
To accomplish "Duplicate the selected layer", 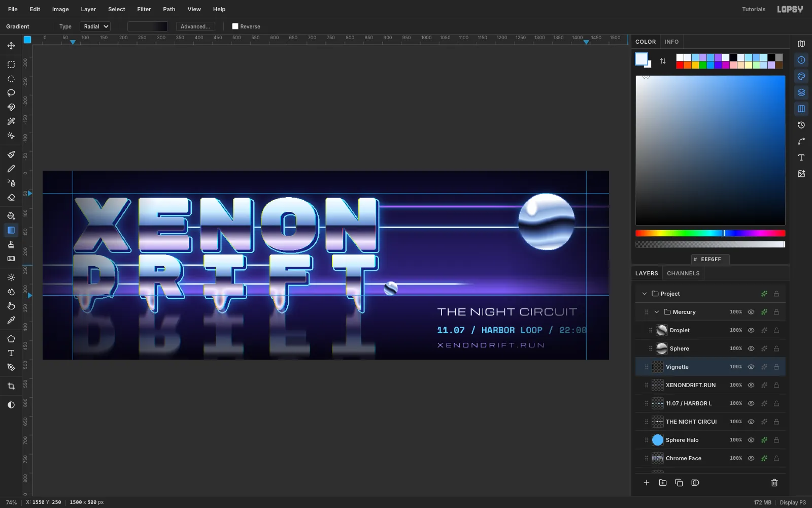I will 679,483.
